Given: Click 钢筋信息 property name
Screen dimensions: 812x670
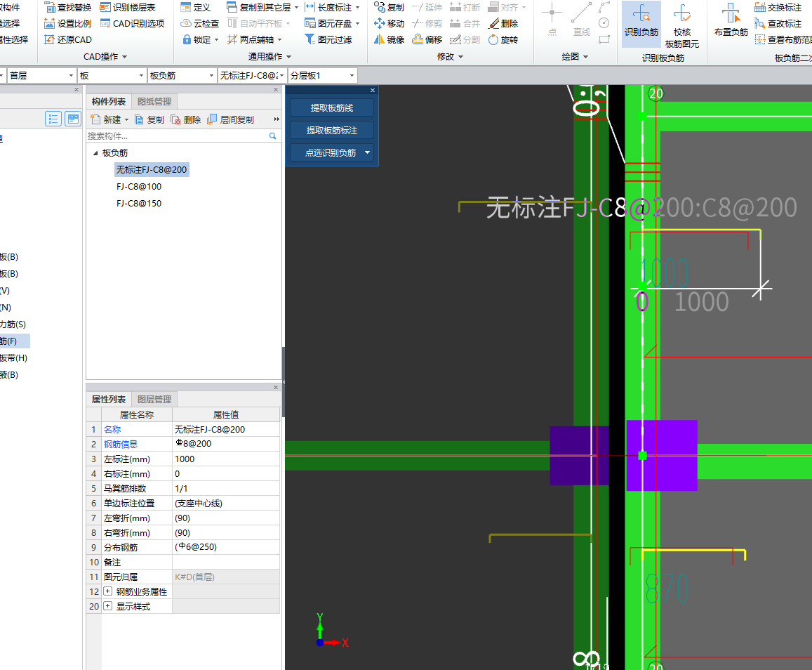Looking at the screenshot, I should point(121,445).
